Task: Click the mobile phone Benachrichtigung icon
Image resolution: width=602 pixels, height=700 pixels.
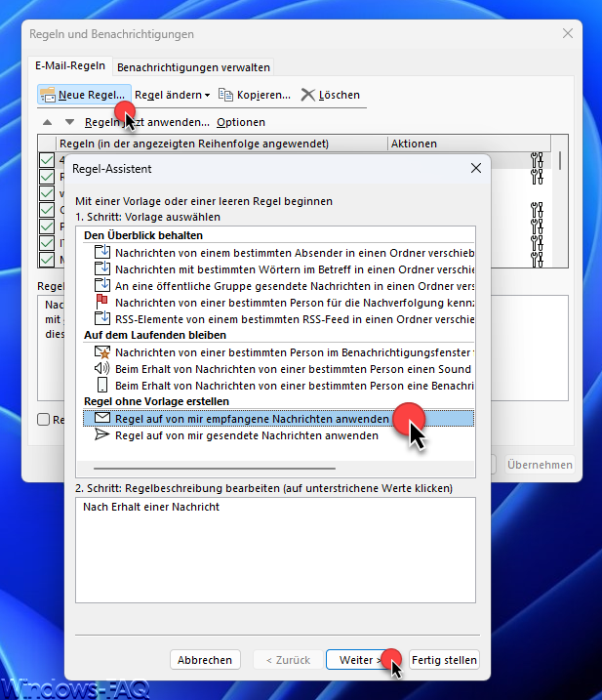Action: pyautogui.click(x=102, y=385)
